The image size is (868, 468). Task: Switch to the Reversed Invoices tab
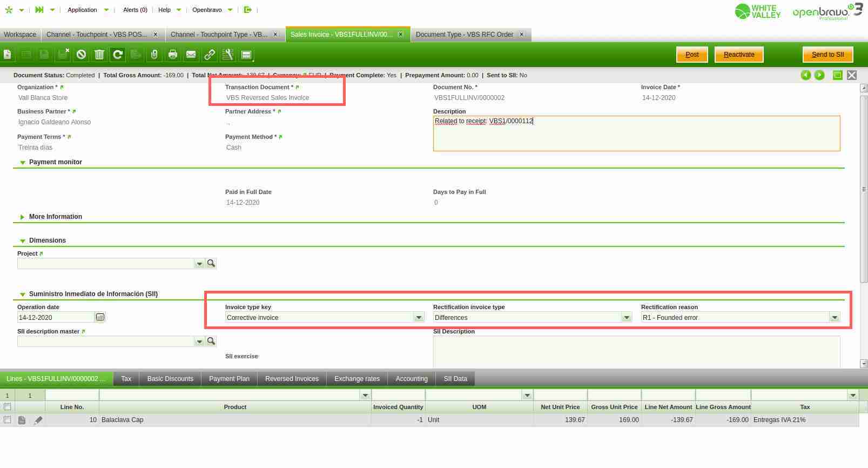292,379
